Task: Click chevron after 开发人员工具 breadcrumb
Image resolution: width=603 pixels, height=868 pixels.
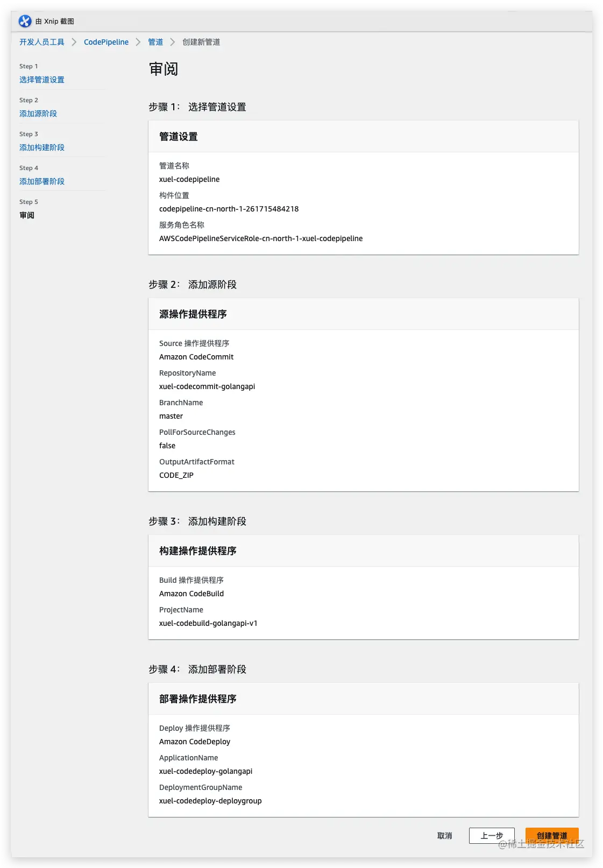Action: tap(74, 42)
